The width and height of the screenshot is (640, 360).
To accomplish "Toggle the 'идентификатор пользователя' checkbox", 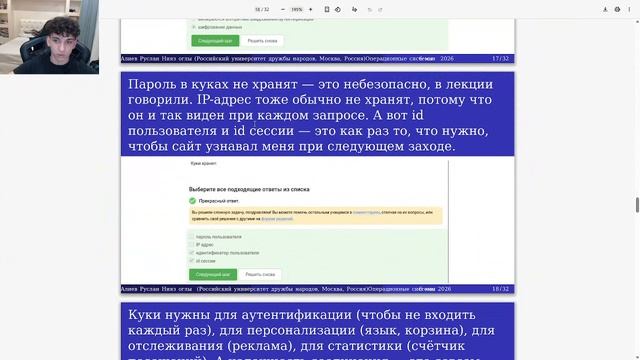I will click(191, 253).
